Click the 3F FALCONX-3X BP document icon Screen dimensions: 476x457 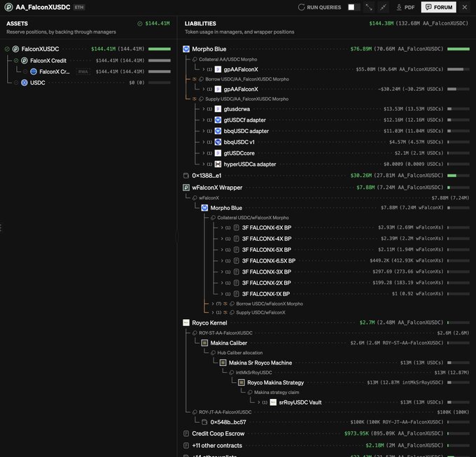(236, 272)
